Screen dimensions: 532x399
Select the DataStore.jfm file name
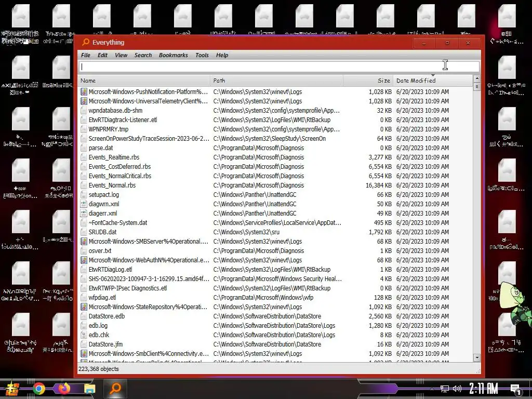[x=105, y=344]
